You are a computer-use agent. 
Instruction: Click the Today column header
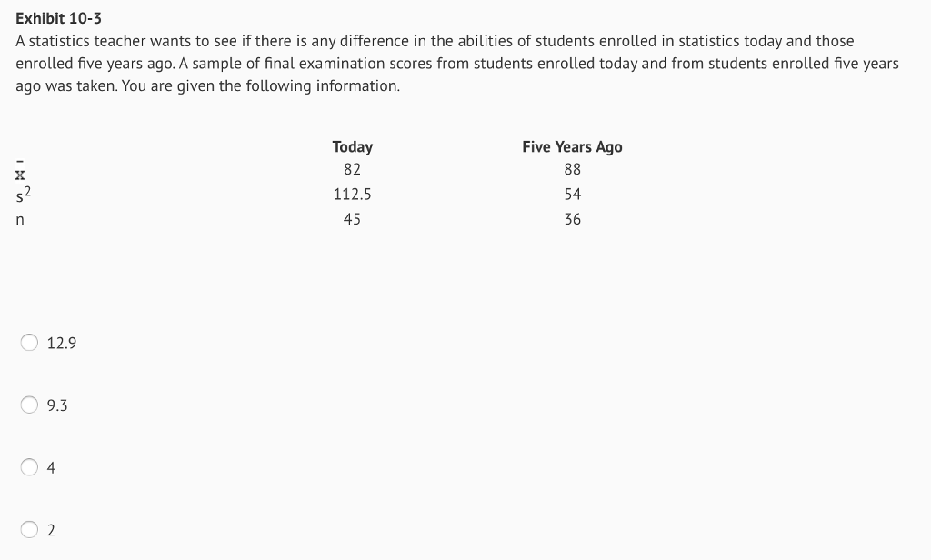(x=352, y=146)
